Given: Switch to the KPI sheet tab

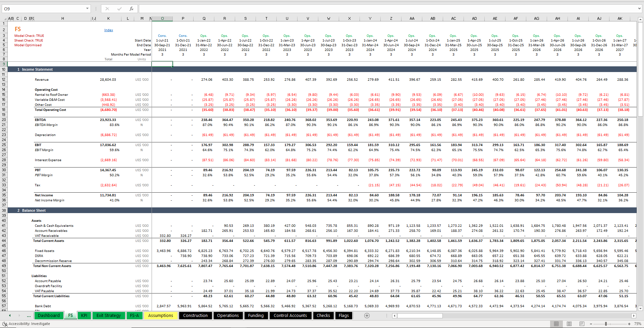Looking at the screenshot, I should click(84, 316).
